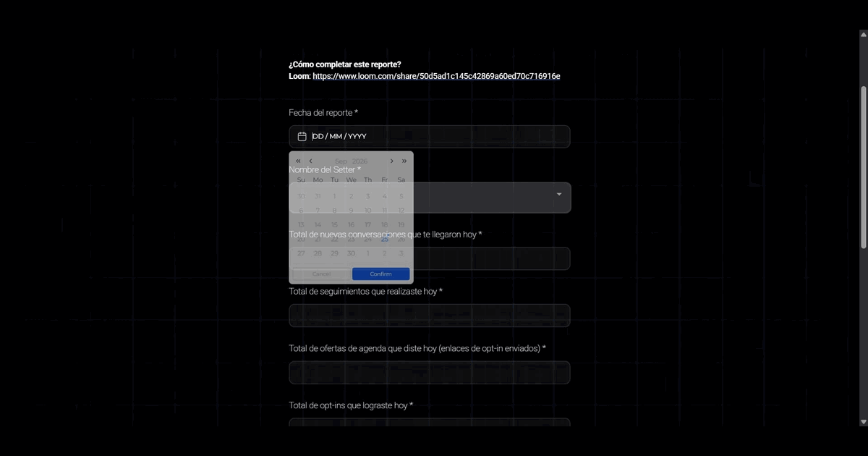The height and width of the screenshot is (456, 868).
Task: Select day 6 in the calendar
Action: [301, 210]
